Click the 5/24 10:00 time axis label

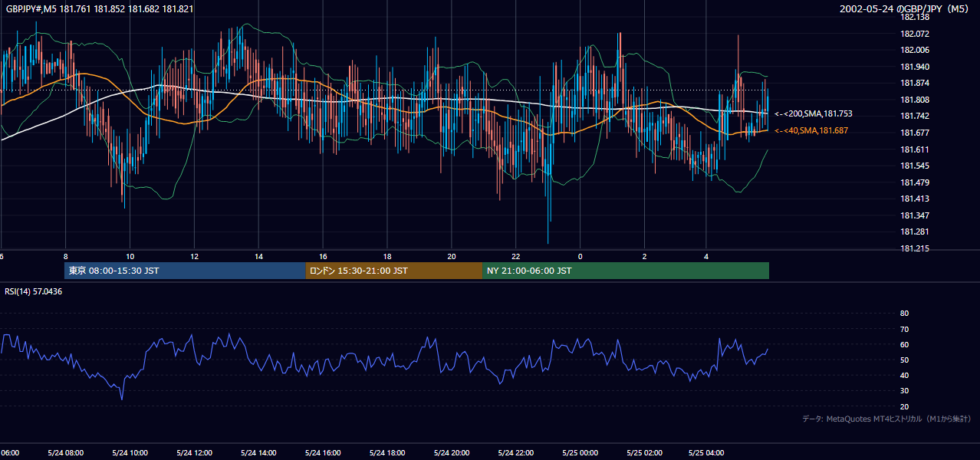pyautogui.click(x=130, y=453)
